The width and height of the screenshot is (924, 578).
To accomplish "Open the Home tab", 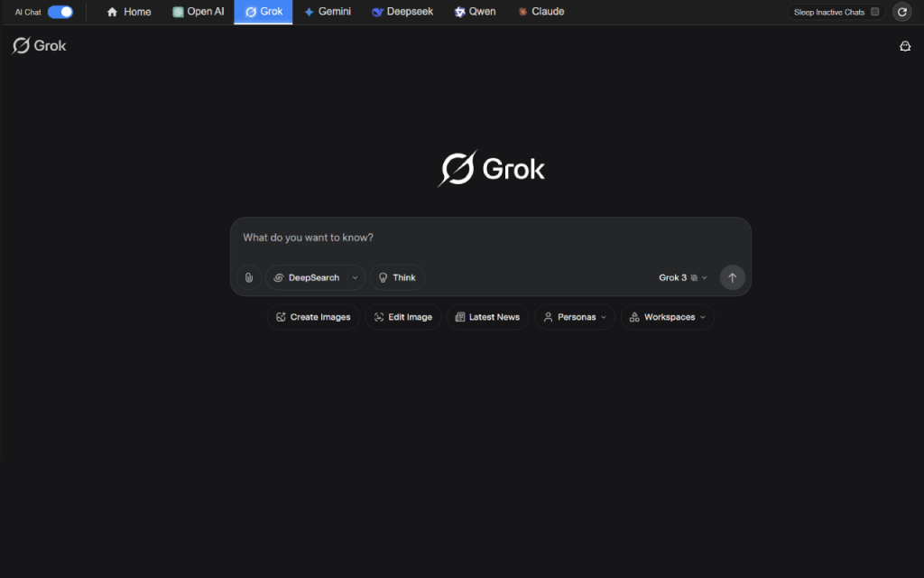I will [x=128, y=12].
